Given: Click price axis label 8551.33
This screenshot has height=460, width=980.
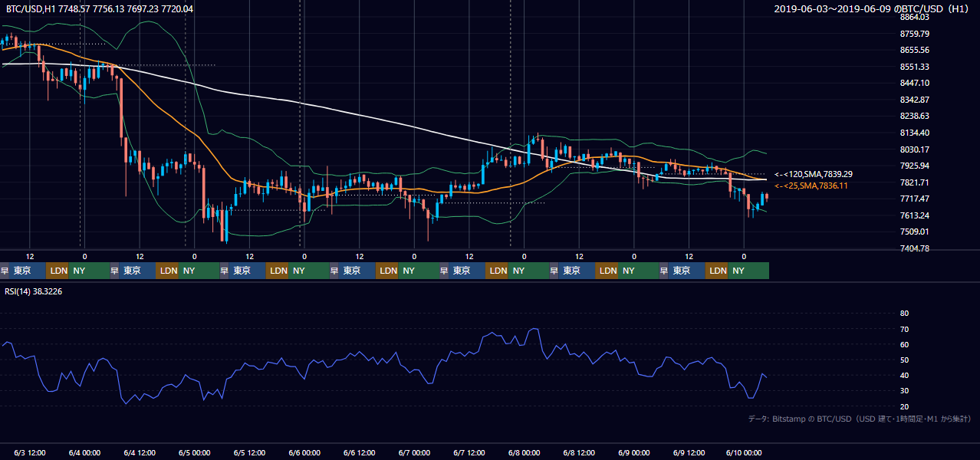Looking at the screenshot, I should [915, 67].
